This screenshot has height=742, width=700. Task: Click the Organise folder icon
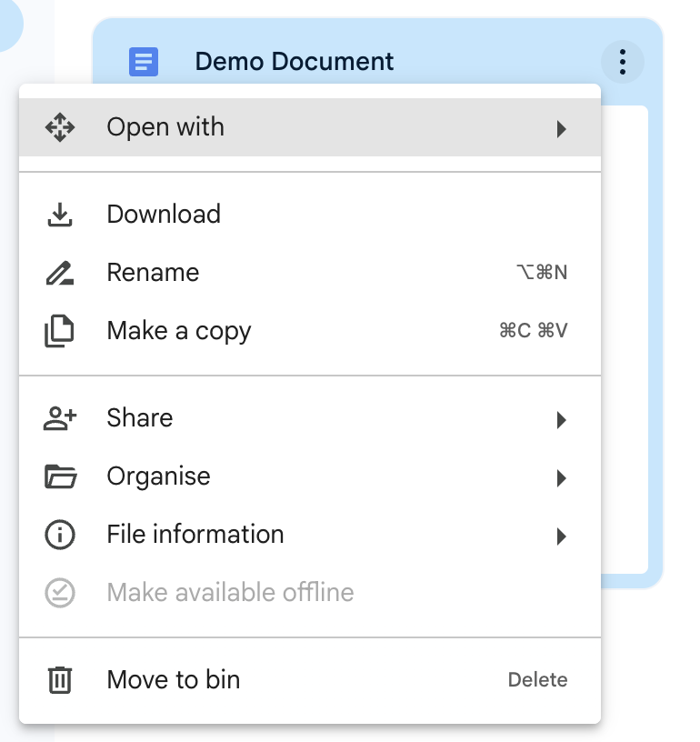60,476
